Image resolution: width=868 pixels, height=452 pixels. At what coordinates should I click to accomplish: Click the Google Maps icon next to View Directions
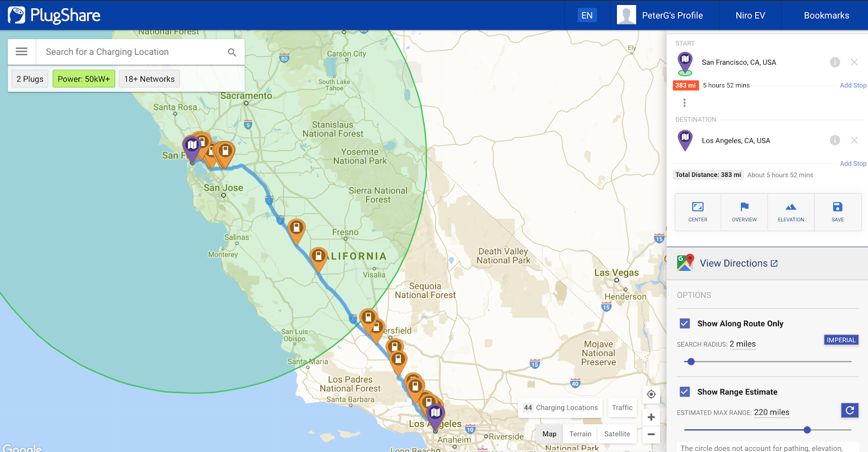click(685, 263)
